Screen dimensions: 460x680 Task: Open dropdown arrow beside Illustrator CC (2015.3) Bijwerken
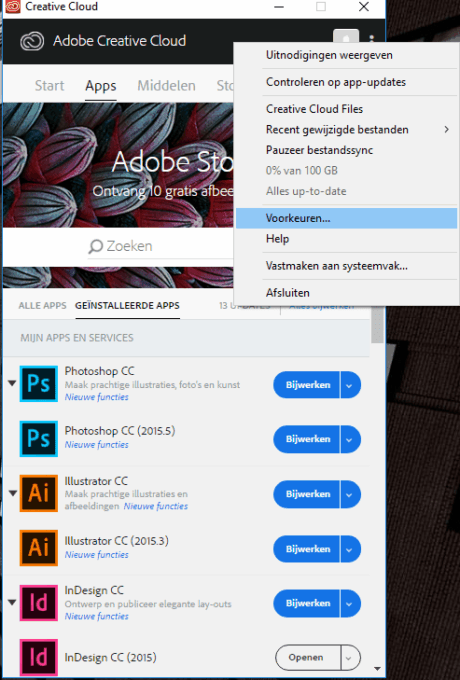350,549
